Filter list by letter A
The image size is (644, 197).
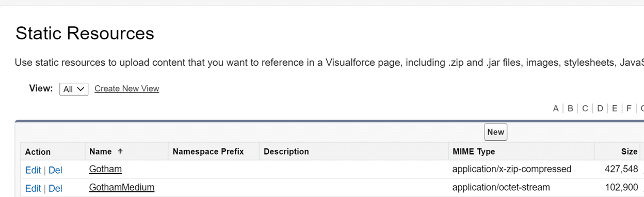click(556, 108)
